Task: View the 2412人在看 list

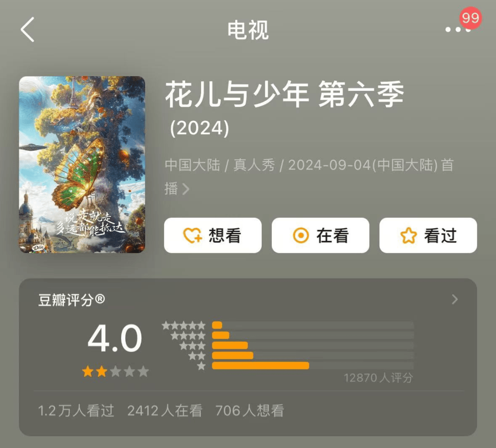Action: pyautogui.click(x=165, y=411)
